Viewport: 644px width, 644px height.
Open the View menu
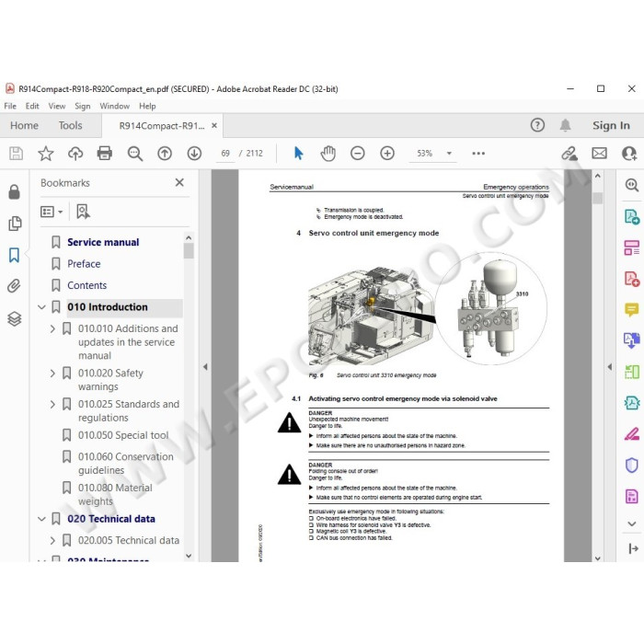[x=57, y=106]
